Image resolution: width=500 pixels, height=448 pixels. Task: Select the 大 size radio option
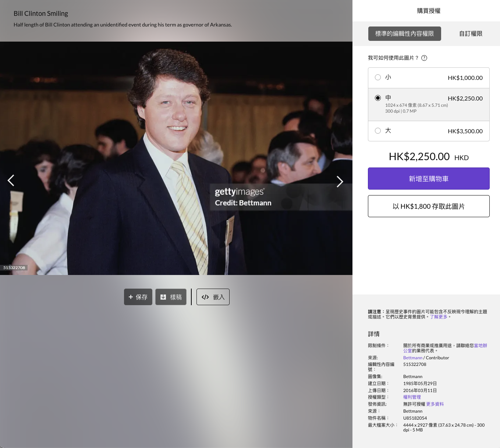(x=378, y=131)
